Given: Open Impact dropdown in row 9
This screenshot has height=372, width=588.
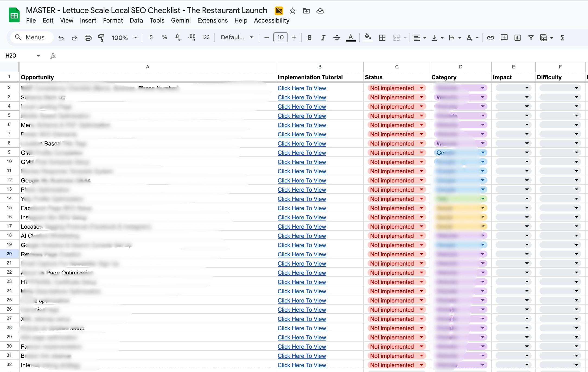Looking at the screenshot, I should click(527, 153).
